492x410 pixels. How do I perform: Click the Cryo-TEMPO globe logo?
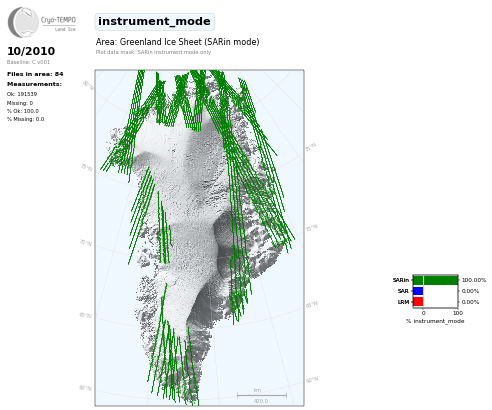coord(23,22)
